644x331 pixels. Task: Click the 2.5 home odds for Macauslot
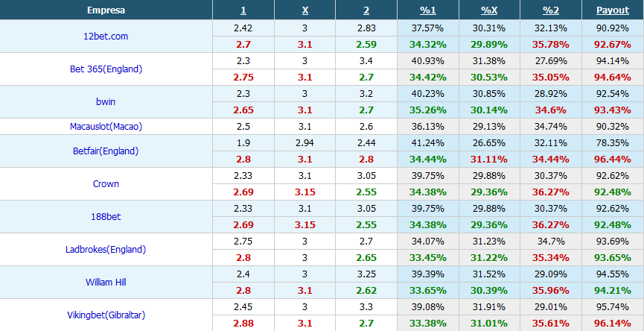(243, 127)
